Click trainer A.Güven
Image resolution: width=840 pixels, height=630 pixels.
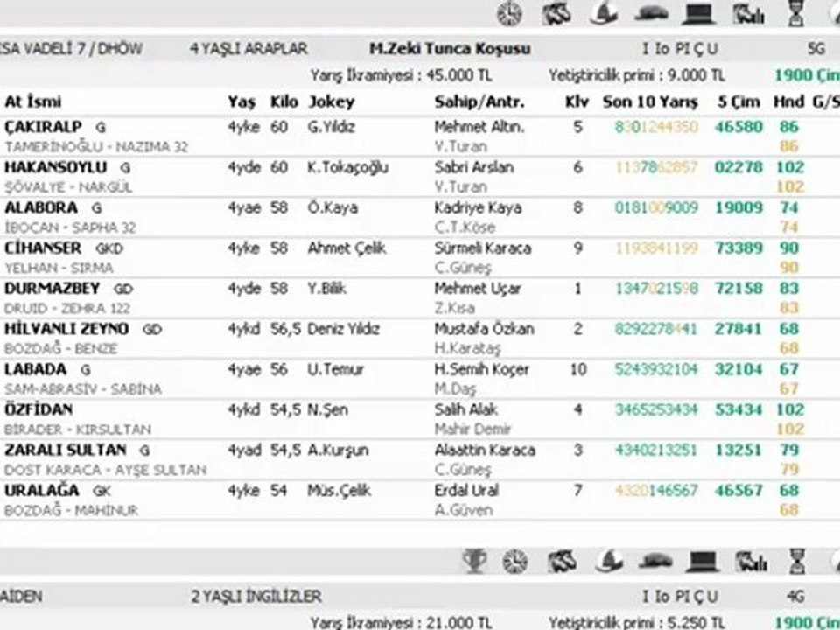point(464,510)
